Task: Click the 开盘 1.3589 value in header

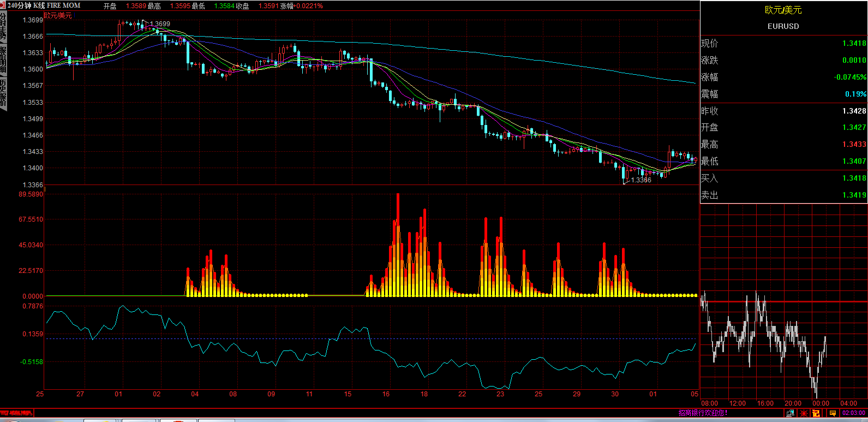Action: point(136,6)
